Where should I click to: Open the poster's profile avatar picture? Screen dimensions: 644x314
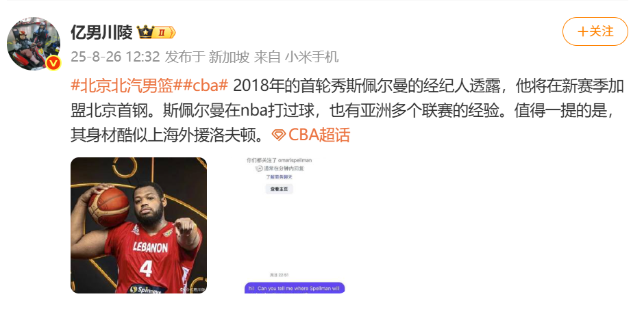pos(34,44)
